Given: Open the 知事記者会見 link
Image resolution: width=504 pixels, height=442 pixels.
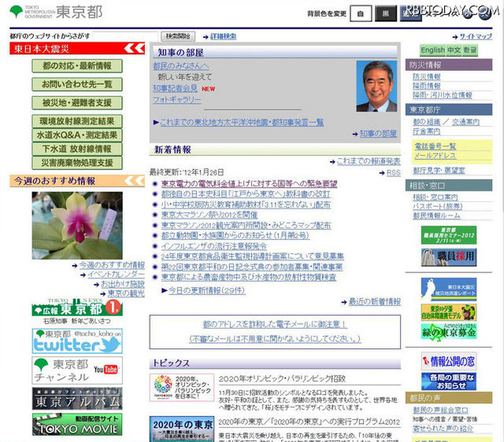Looking at the screenshot, I should coord(175,88).
